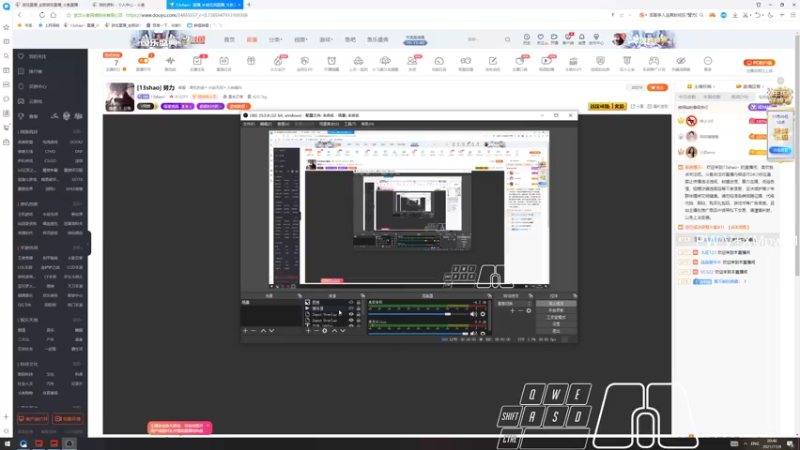Click the Windows Start button
This screenshot has width=800, height=450.
7,443
